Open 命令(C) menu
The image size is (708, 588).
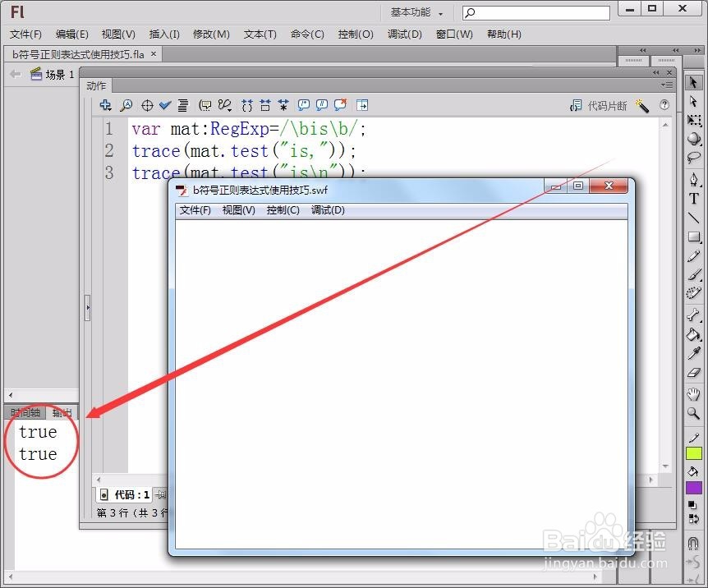pos(307,34)
